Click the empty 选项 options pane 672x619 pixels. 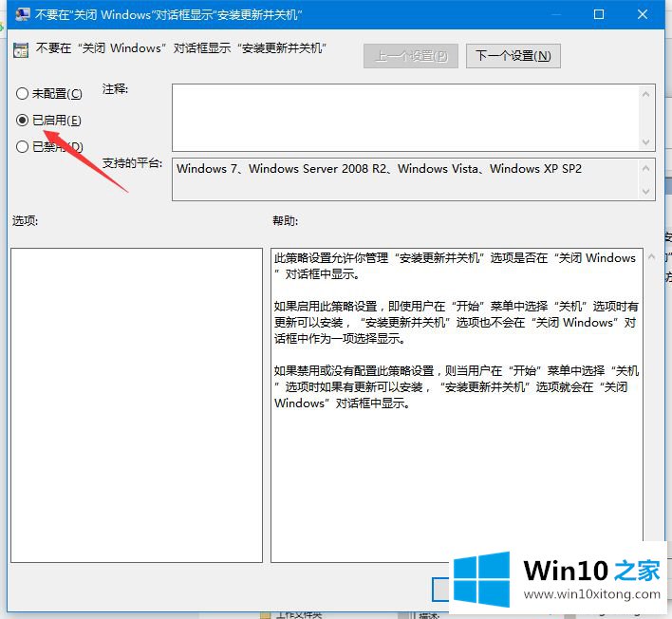pyautogui.click(x=137, y=405)
